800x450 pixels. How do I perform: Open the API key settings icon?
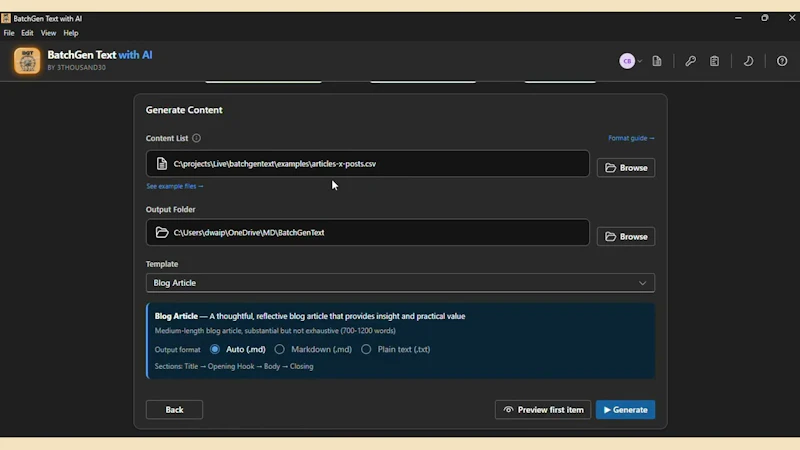[690, 61]
